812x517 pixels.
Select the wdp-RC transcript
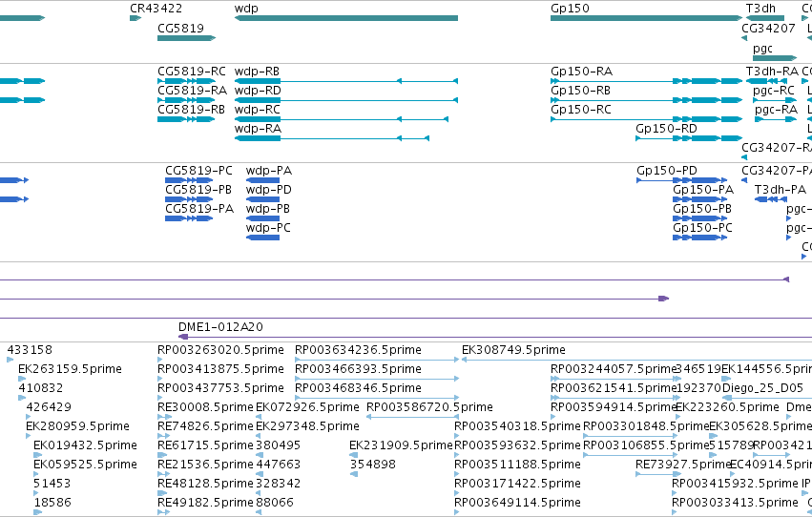click(342, 119)
